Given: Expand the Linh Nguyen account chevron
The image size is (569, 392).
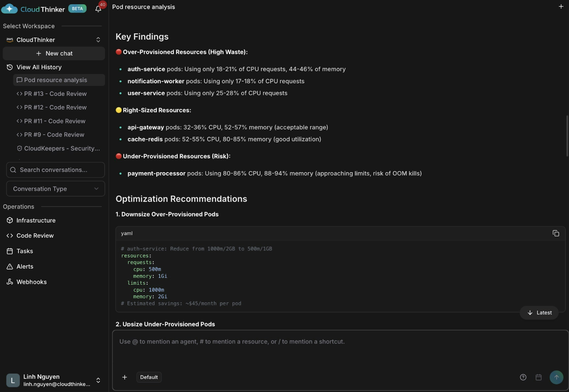Looking at the screenshot, I should (98, 380).
